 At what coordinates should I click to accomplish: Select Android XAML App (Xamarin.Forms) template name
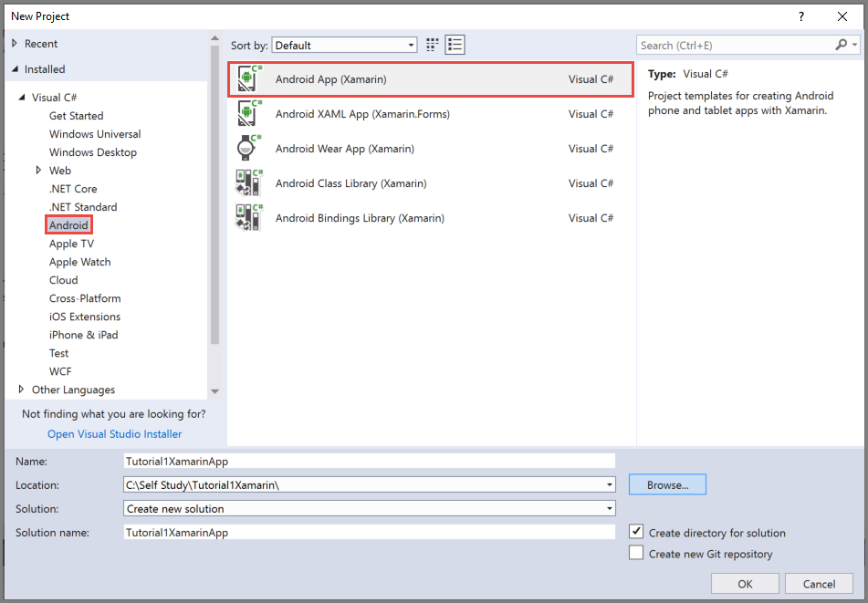pos(362,114)
